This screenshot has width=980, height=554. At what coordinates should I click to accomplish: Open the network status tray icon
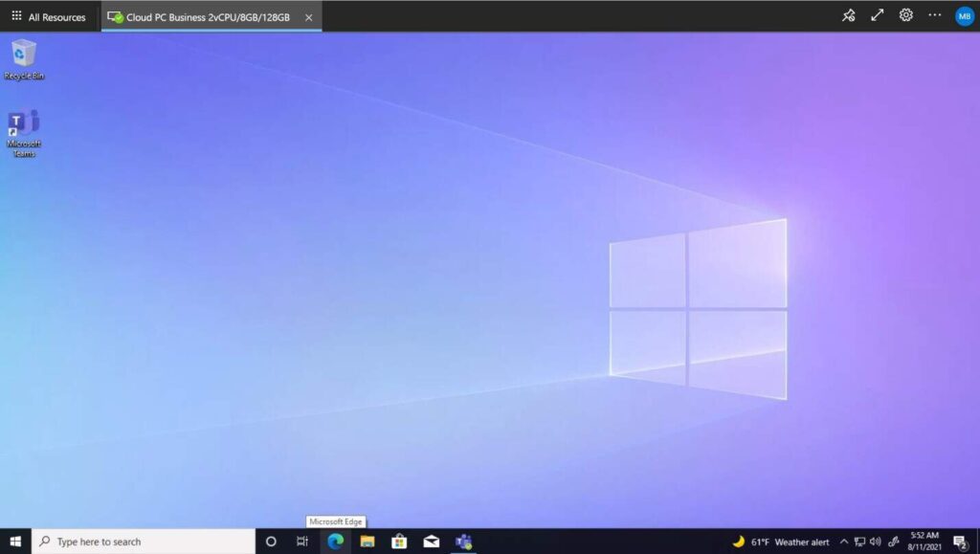click(860, 542)
